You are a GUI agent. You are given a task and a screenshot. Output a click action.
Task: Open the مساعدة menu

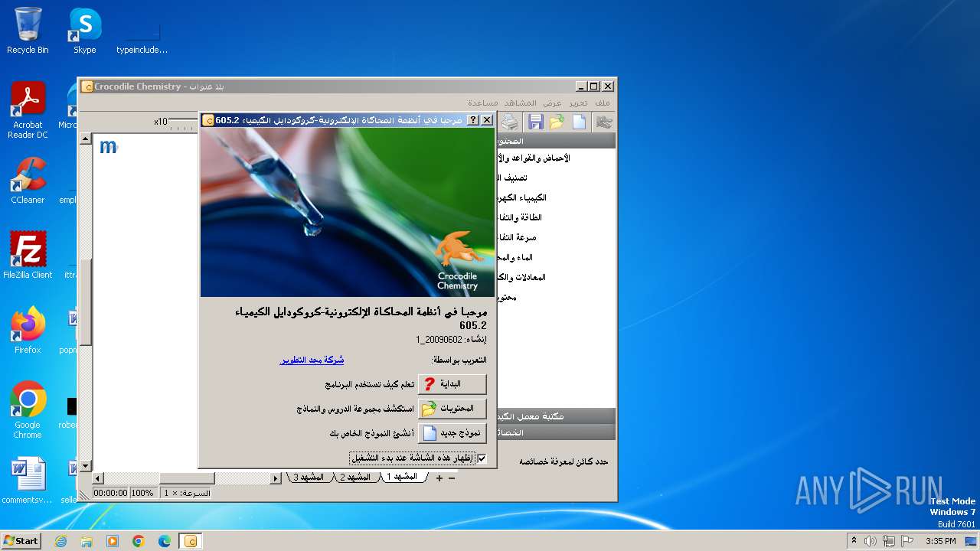pos(483,103)
